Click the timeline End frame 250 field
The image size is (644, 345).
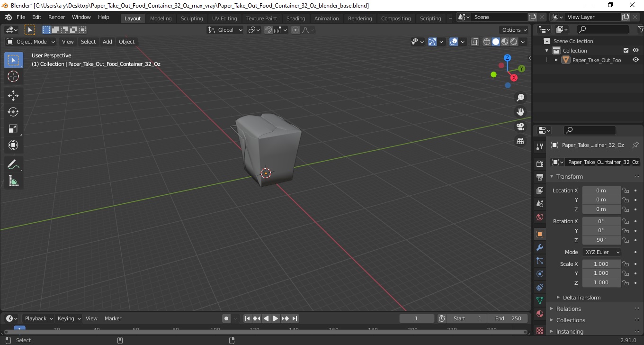(509, 318)
